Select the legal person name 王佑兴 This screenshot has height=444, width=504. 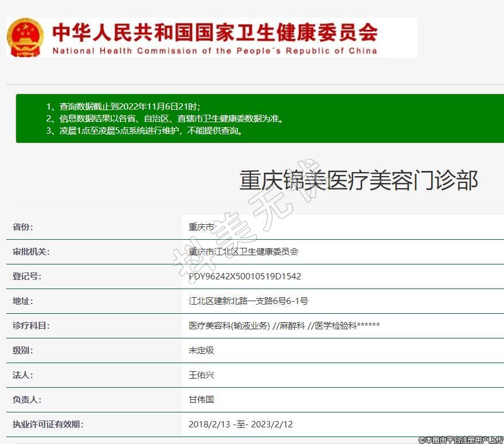(x=201, y=375)
